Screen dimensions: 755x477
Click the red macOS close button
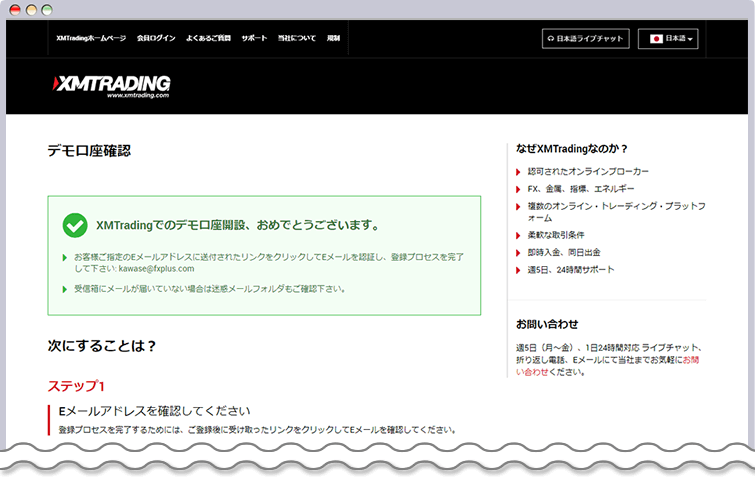coord(15,10)
